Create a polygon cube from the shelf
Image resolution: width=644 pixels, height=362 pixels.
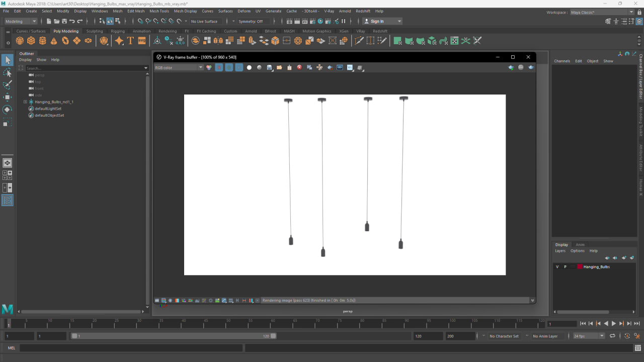[x=31, y=41]
